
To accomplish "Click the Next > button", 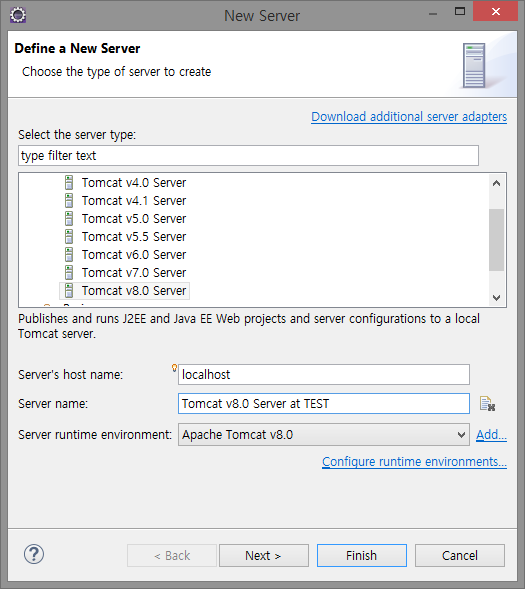I will click(x=264, y=556).
